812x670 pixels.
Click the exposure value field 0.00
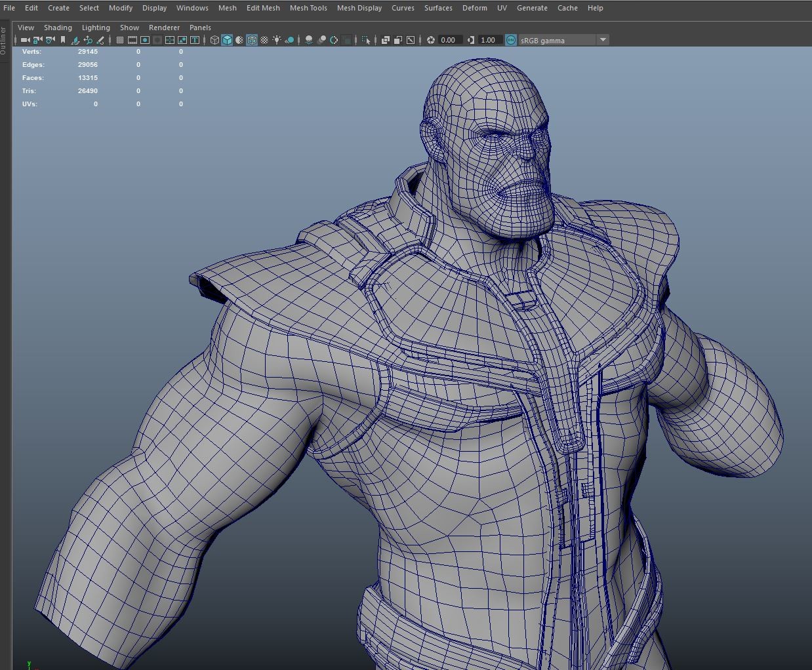(451, 40)
